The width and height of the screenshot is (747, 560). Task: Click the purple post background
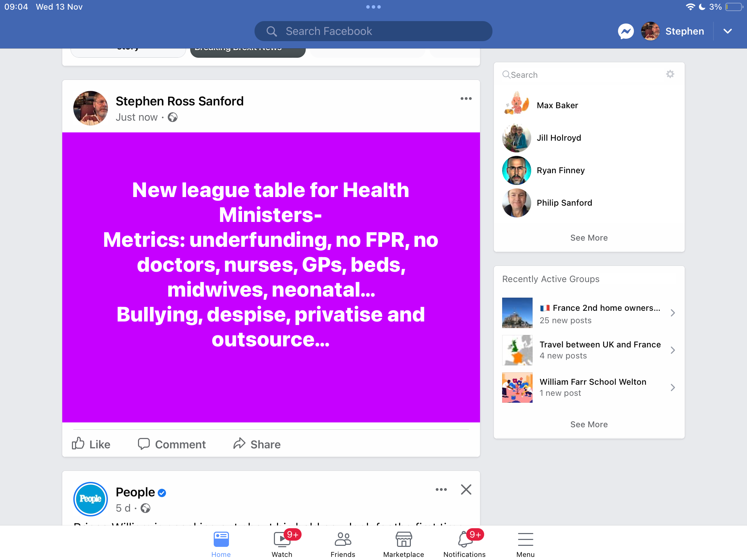tap(271, 384)
